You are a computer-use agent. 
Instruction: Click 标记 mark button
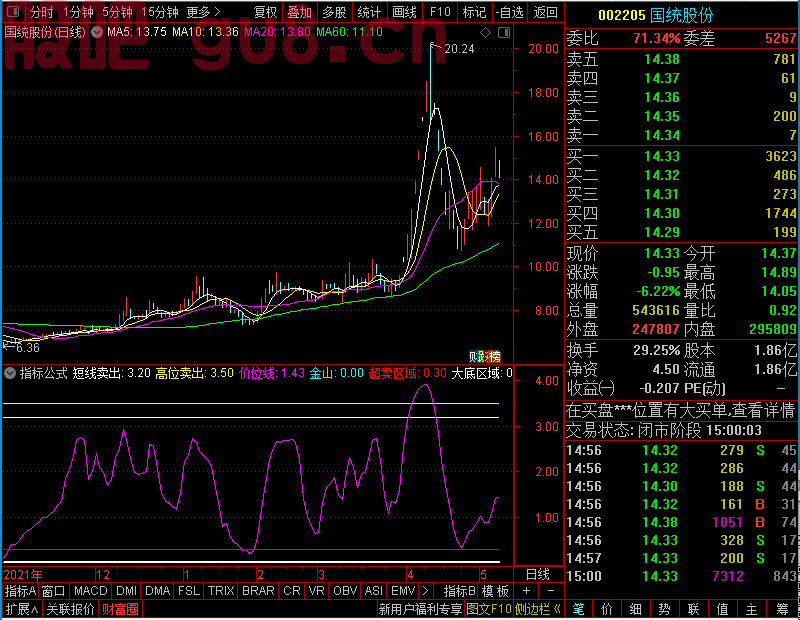(474, 12)
